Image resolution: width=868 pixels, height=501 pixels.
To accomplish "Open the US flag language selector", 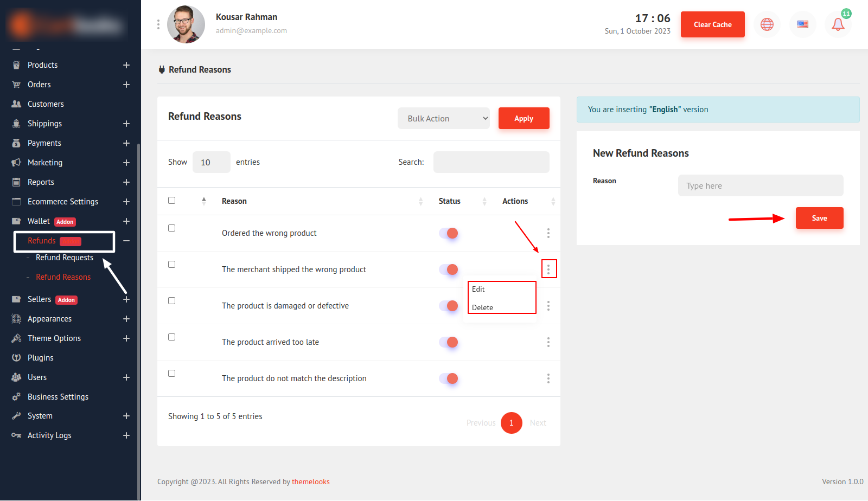I will coord(802,24).
